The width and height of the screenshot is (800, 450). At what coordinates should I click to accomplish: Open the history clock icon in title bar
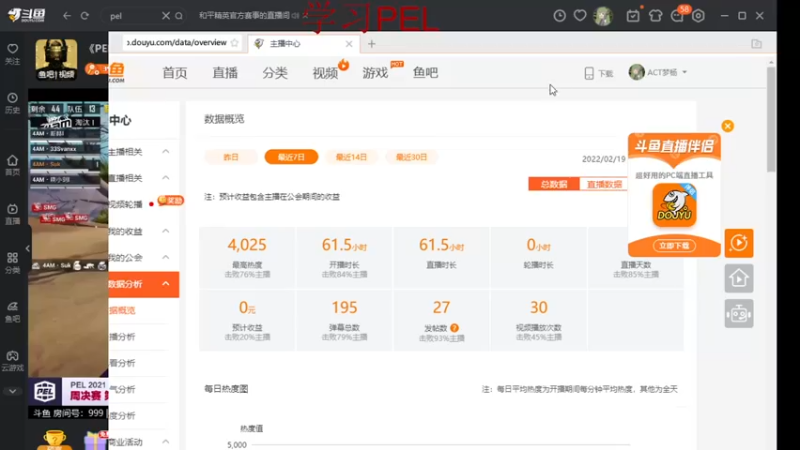[560, 16]
